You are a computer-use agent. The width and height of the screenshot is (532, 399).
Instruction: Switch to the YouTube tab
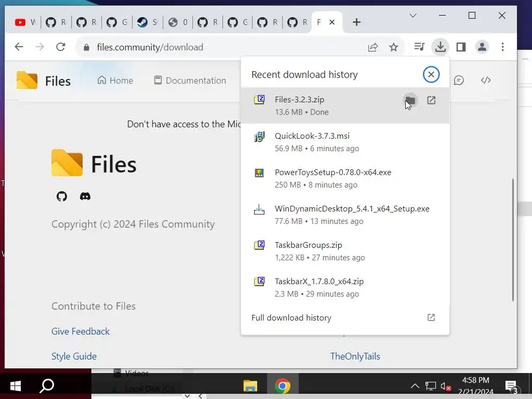coord(25,22)
